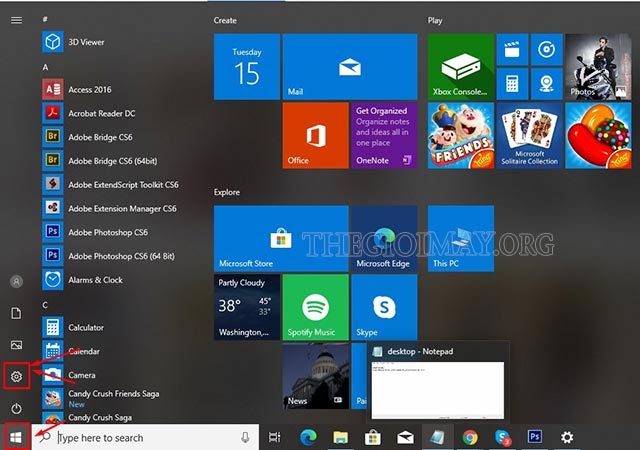
Task: Open Microsoft Edge from taskbar
Action: pos(308,437)
